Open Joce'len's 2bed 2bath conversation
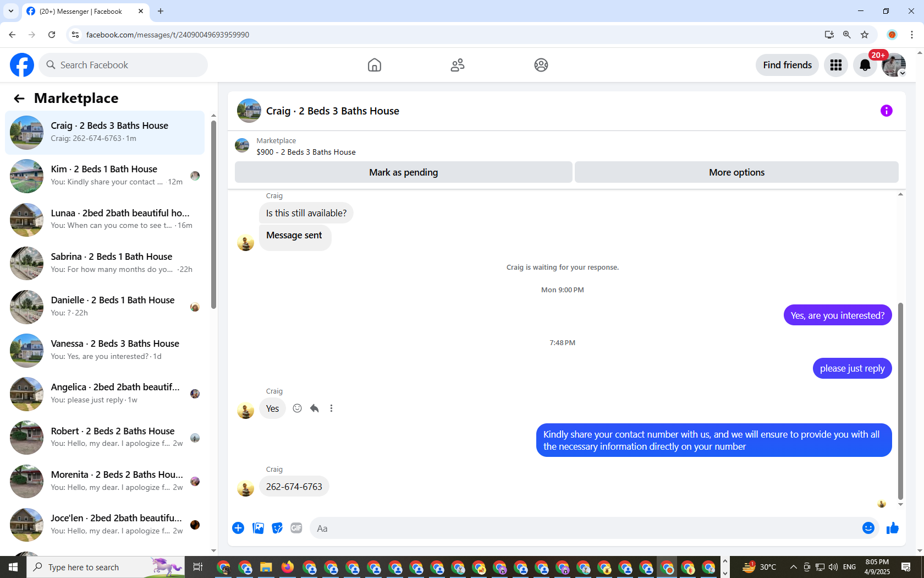The image size is (924, 578). pos(105,525)
